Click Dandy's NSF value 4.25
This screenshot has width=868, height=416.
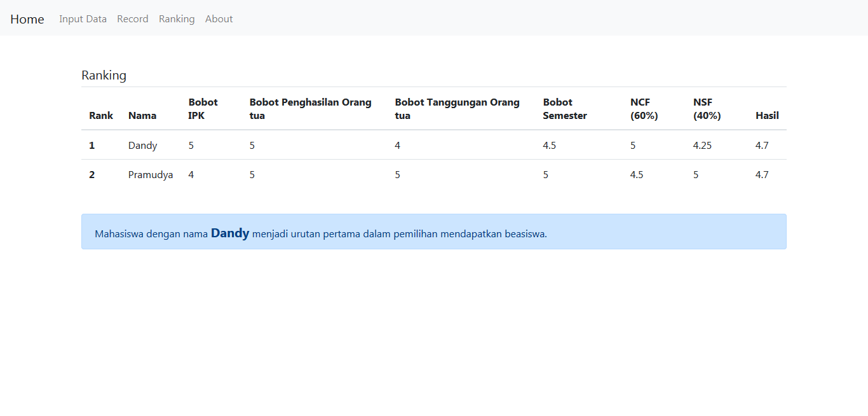tap(702, 146)
